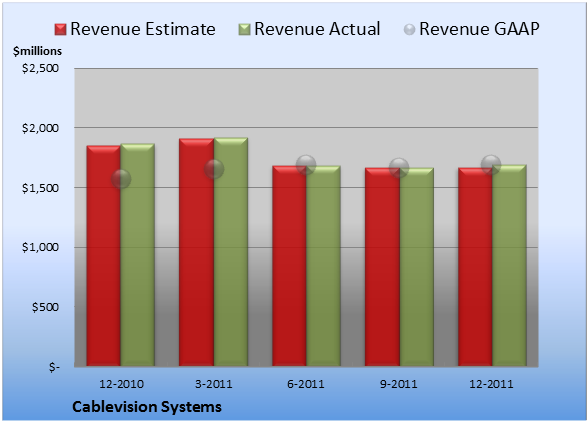Click the $500 axis value
Image resolution: width=588 pixels, height=422 pixels.
[45, 307]
